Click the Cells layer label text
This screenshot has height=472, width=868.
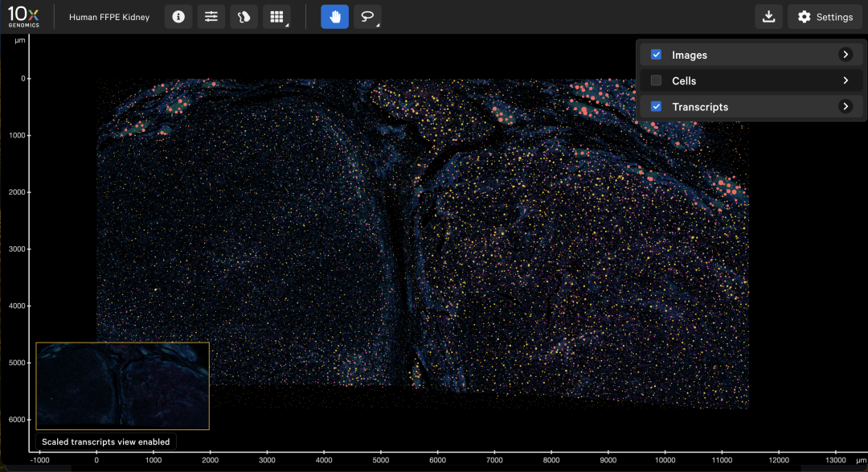684,80
